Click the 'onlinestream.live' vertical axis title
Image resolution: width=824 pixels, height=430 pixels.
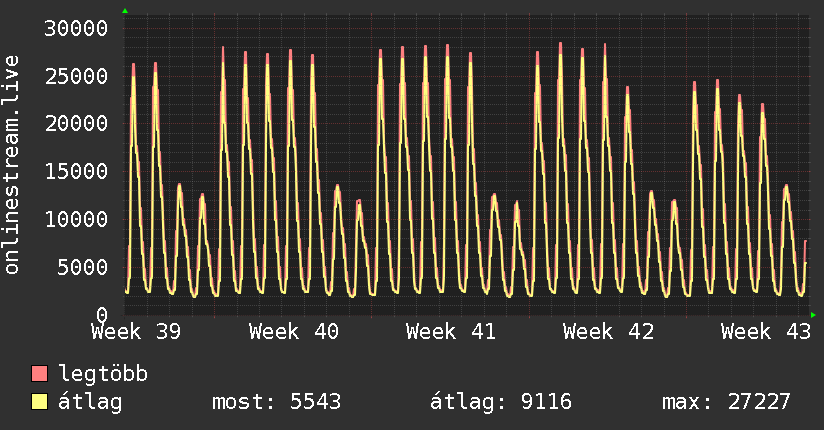[x=12, y=165]
